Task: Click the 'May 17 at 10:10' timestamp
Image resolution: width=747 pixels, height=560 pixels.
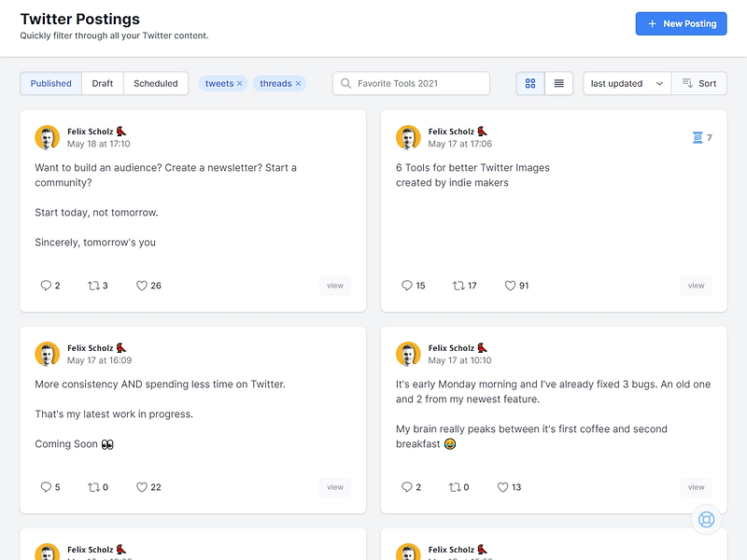Action: pyautogui.click(x=459, y=360)
